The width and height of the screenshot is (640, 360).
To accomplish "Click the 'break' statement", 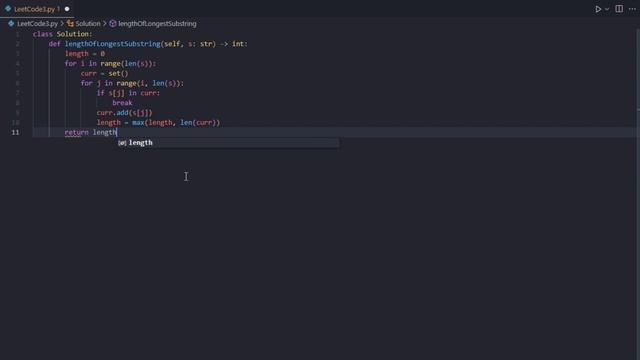I will coord(122,103).
